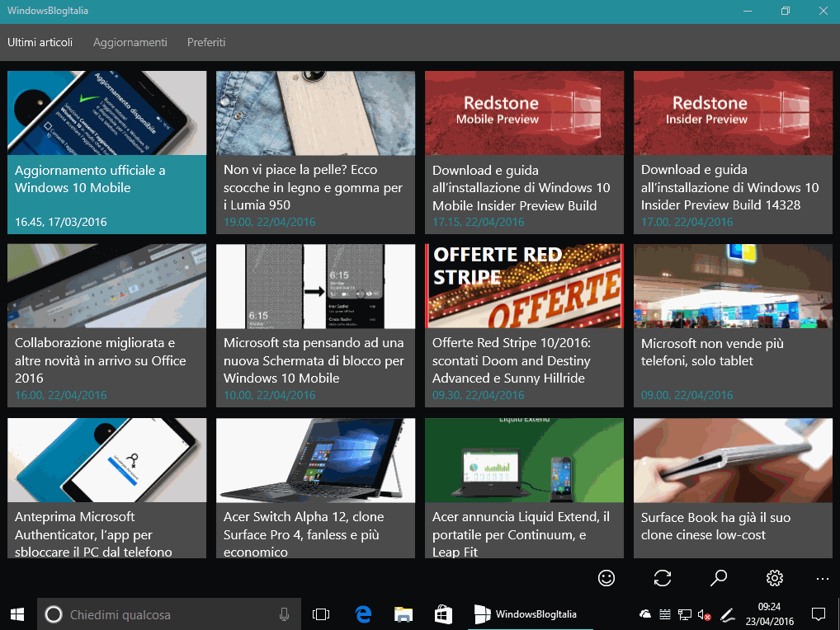Expand the more options ellipsis
This screenshot has height=630, width=840.
click(823, 579)
